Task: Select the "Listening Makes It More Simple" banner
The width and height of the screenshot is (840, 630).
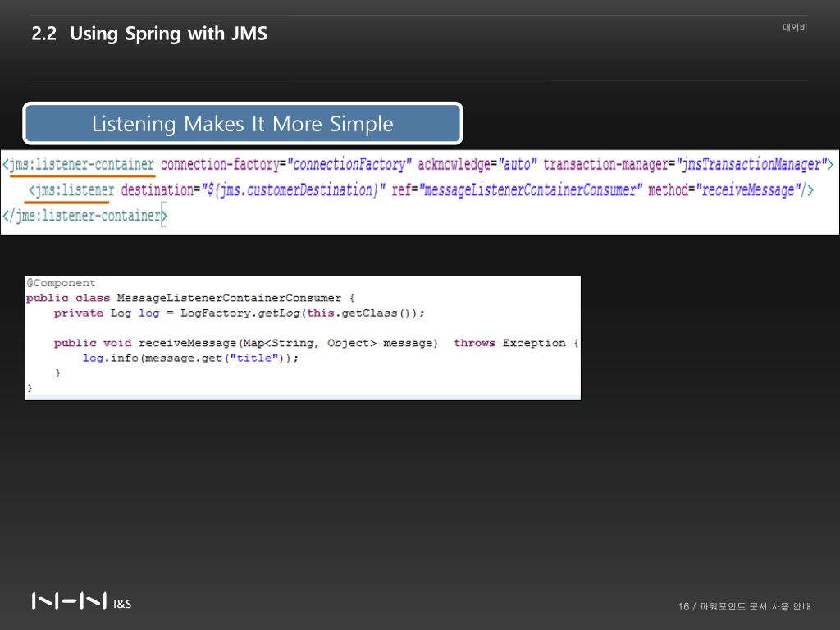Action: click(x=243, y=123)
